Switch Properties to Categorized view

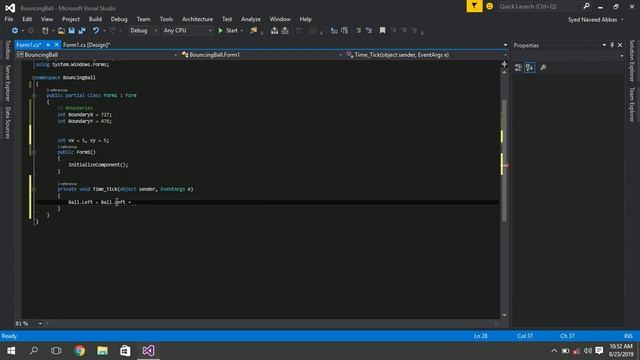click(x=518, y=68)
